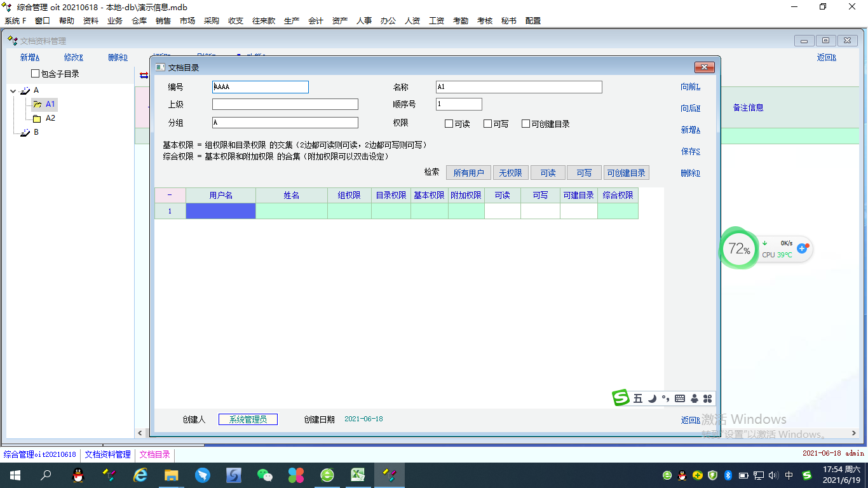The image size is (868, 488).
Task: Select the B node in directory tree
Action: pyautogui.click(x=36, y=132)
